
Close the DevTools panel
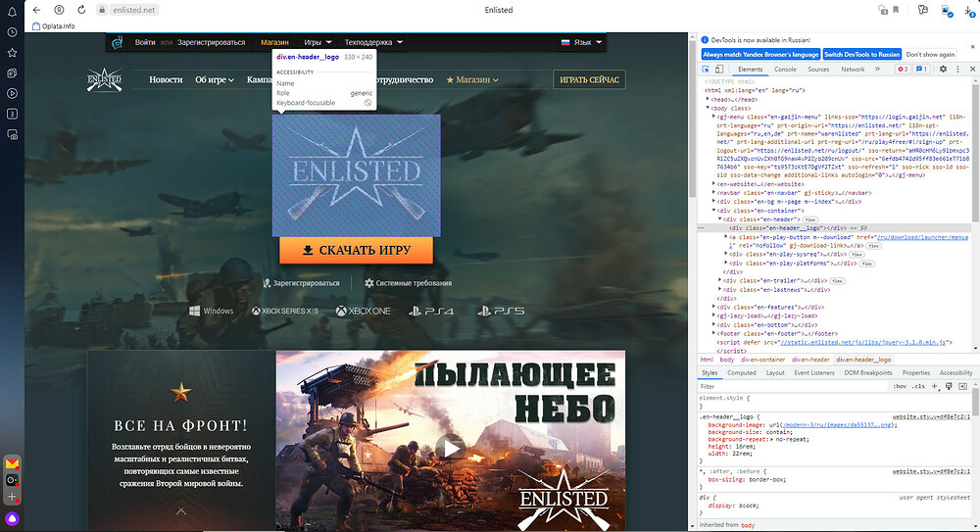(972, 70)
